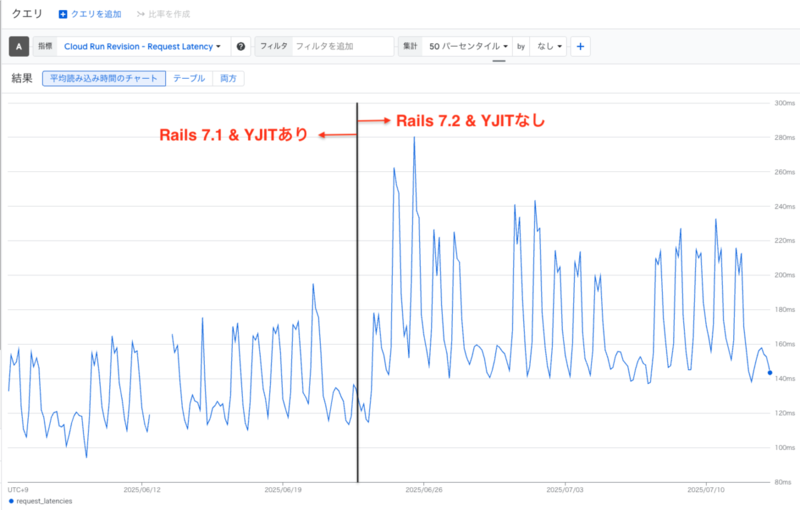Click the last data point on the chart line

click(x=770, y=373)
